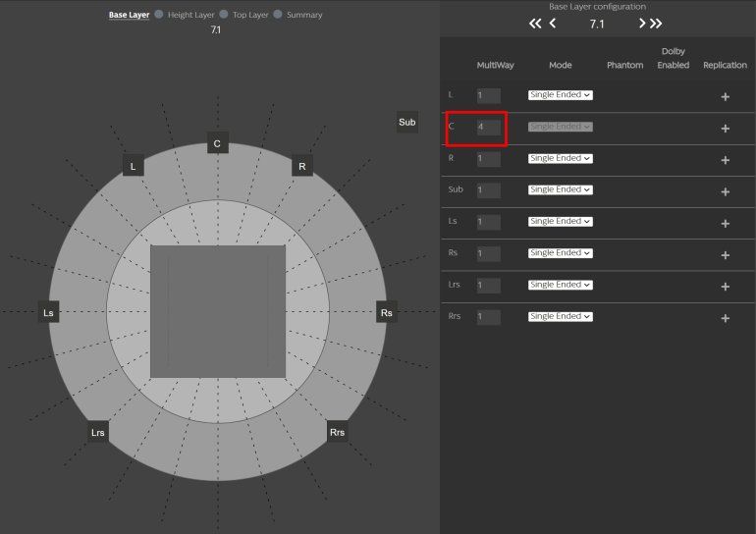Click the Sub speaker marker on the diagram

tap(406, 123)
